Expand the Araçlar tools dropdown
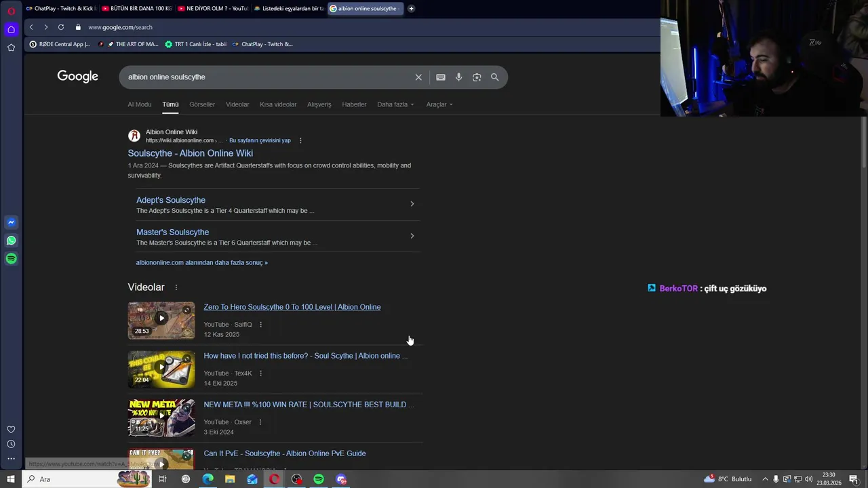The height and width of the screenshot is (488, 868). [439, 104]
